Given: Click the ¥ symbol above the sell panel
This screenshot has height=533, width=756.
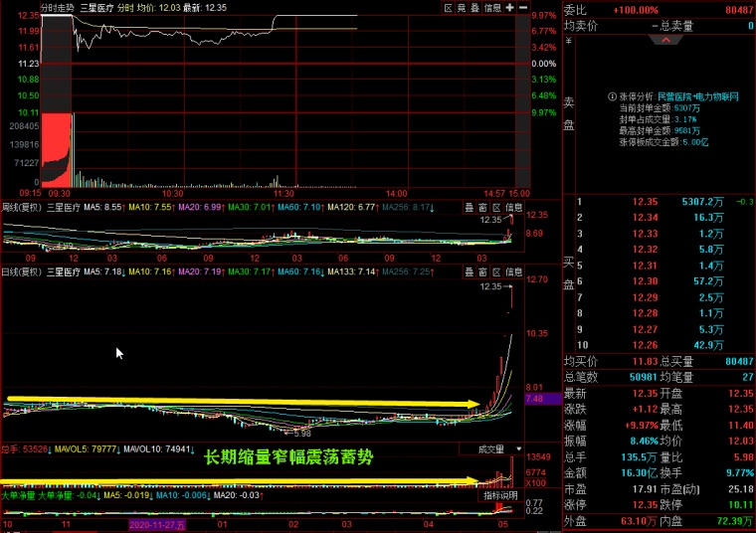Looking at the screenshot, I should point(568,42).
